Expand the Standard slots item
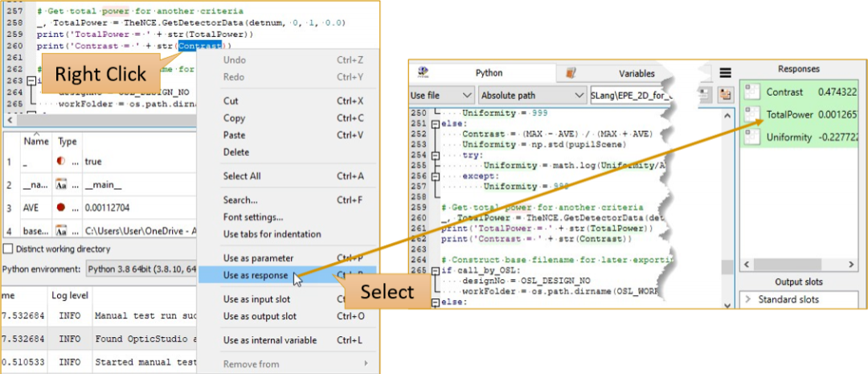 coord(750,299)
